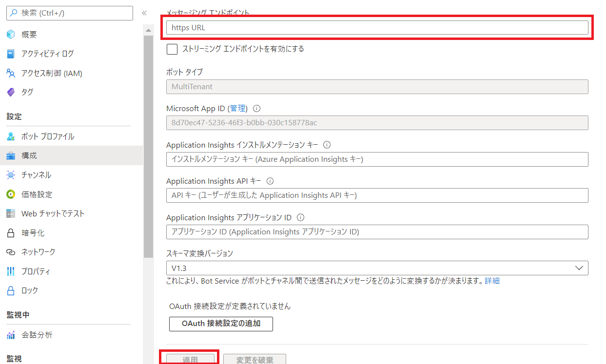Collapse the sidebar with double chevron
The width and height of the screenshot is (606, 364).
click(144, 13)
